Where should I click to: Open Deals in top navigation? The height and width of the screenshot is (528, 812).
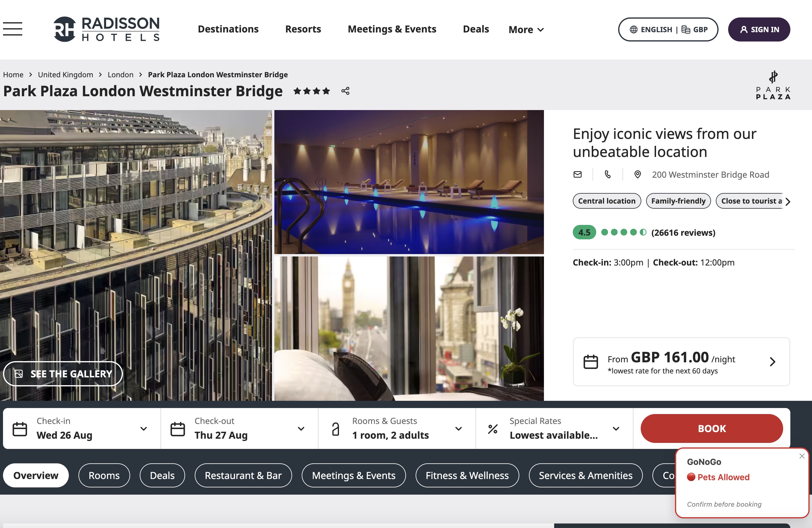[x=476, y=29]
